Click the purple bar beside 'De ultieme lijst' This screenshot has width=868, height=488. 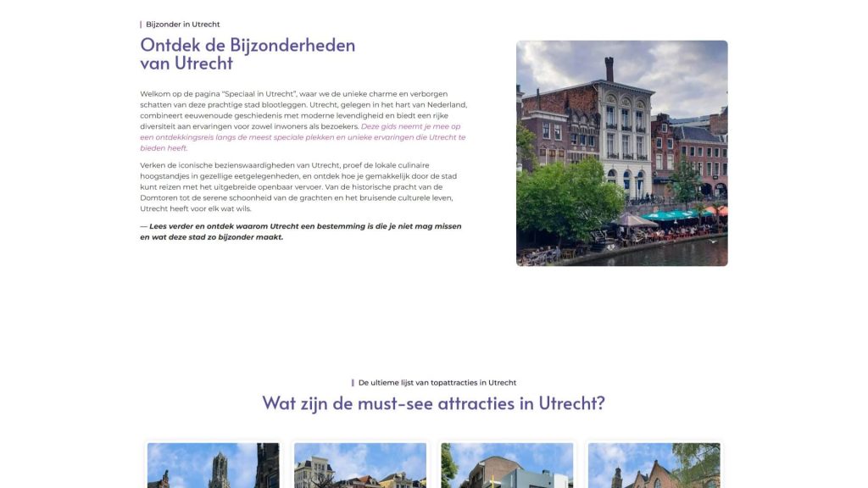pyautogui.click(x=353, y=383)
